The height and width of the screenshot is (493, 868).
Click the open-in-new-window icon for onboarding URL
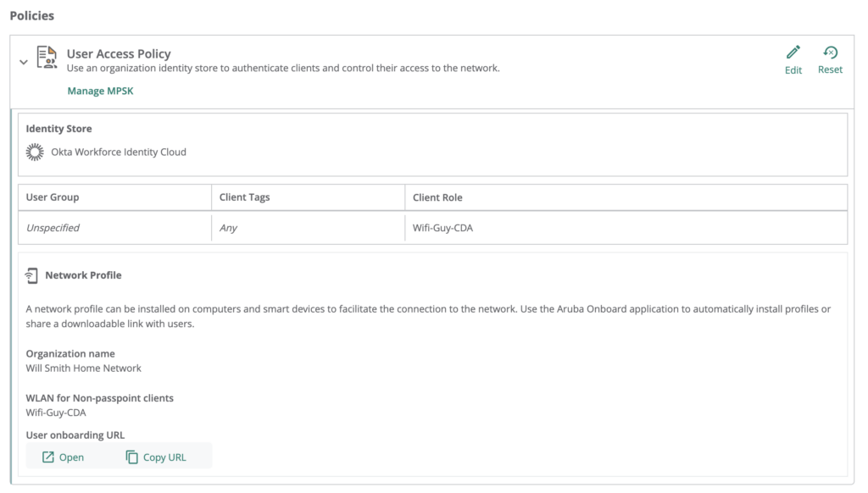pyautogui.click(x=48, y=457)
